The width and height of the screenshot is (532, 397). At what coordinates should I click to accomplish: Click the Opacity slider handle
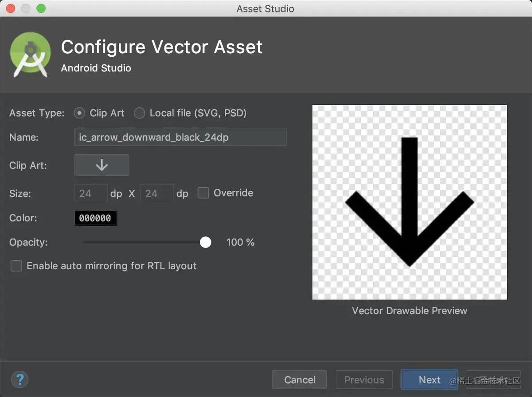tap(205, 242)
